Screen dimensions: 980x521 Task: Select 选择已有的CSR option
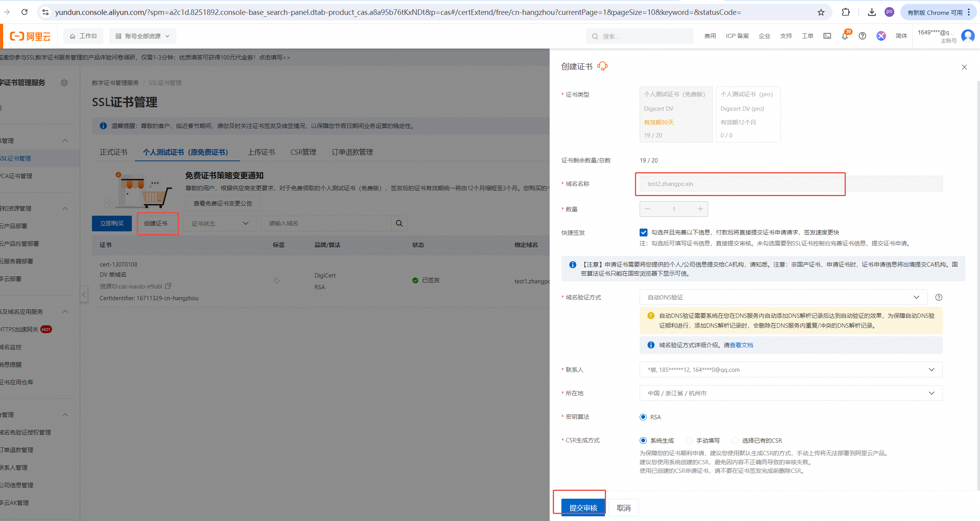click(735, 440)
